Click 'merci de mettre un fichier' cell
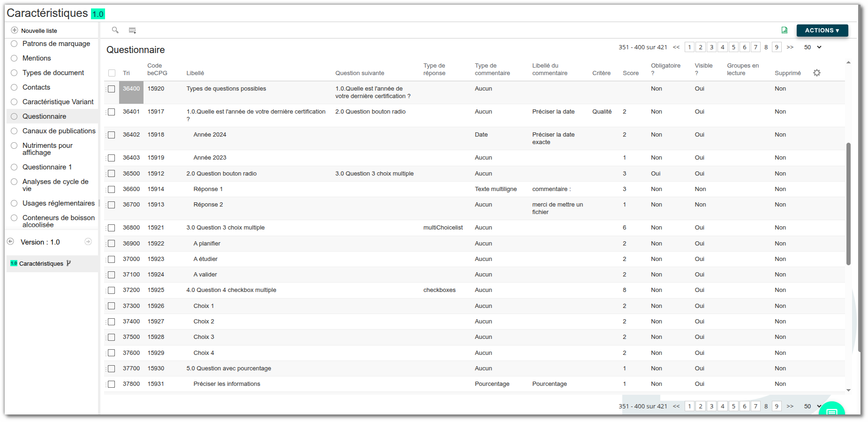This screenshot has width=868, height=422. coord(558,208)
